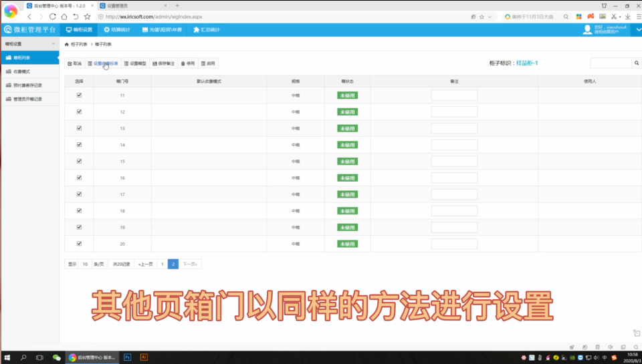Click the system tray volume icon
This screenshot has height=364, width=642.
(596, 358)
